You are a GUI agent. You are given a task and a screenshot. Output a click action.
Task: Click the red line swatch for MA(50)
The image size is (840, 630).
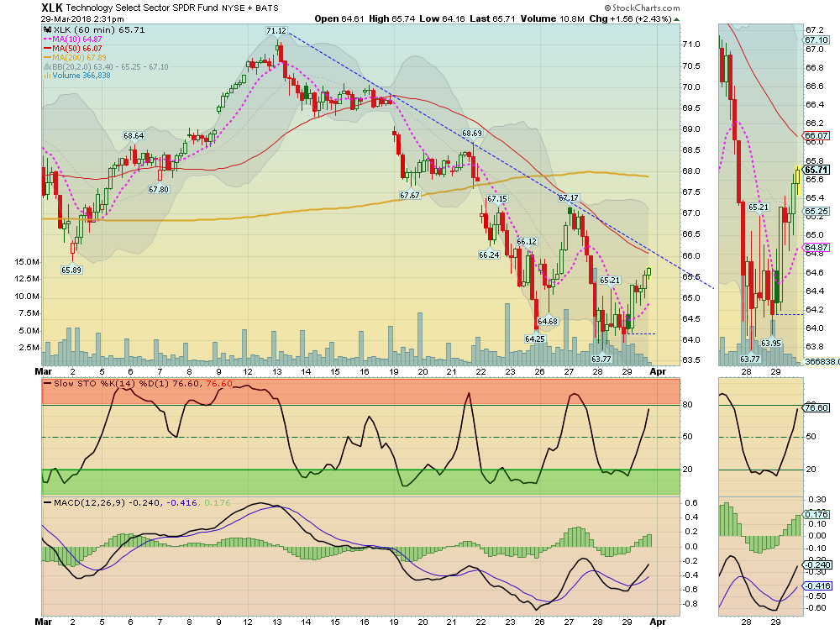pyautogui.click(x=48, y=48)
